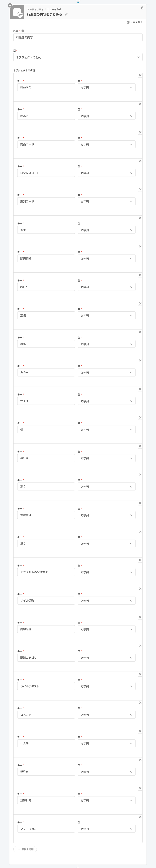This screenshot has height=868, width=156.
Task: Open type dropdown for 温度管理 row
Action: point(106,515)
